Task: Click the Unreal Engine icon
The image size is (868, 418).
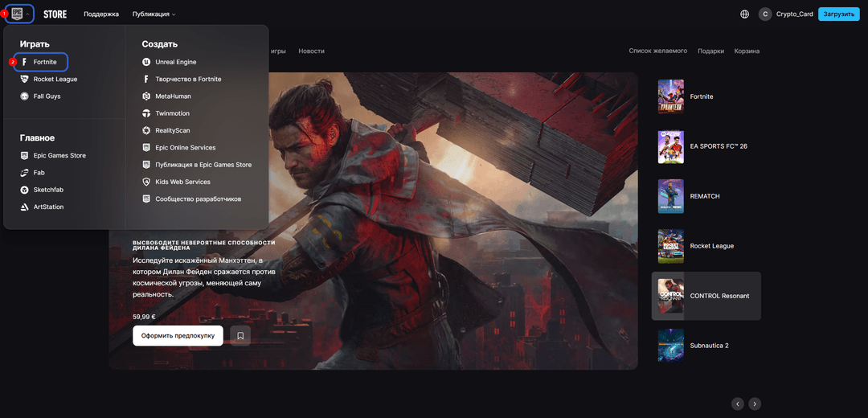Action: 146,62
